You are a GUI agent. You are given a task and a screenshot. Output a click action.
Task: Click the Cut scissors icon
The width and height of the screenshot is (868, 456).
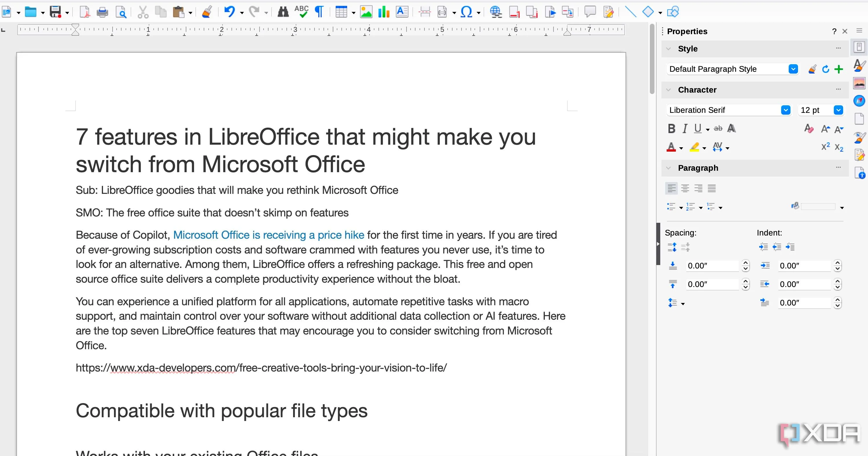143,12
